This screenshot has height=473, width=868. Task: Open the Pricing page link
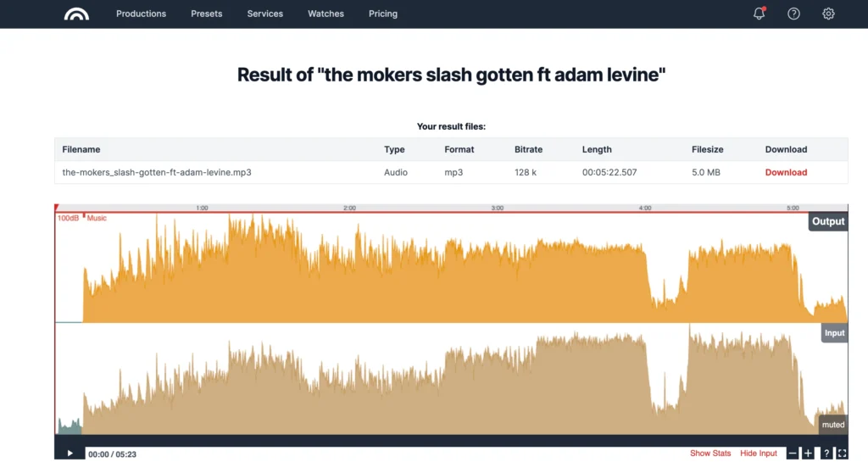coord(383,14)
